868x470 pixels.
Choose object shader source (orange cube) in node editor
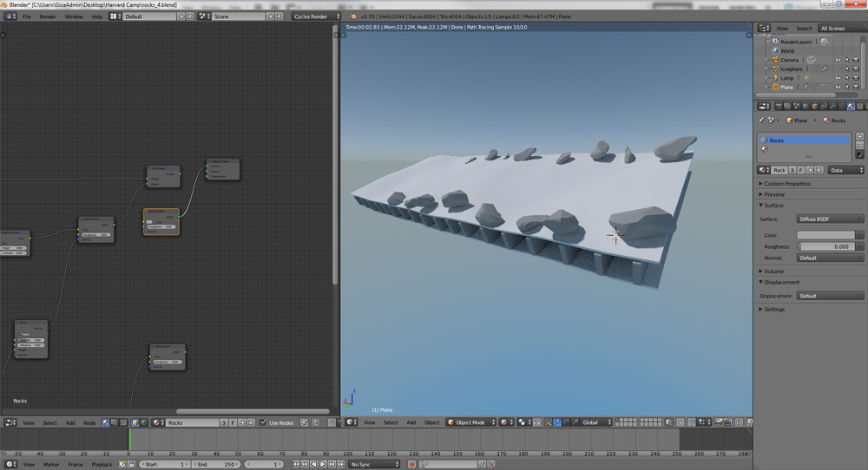click(x=135, y=422)
